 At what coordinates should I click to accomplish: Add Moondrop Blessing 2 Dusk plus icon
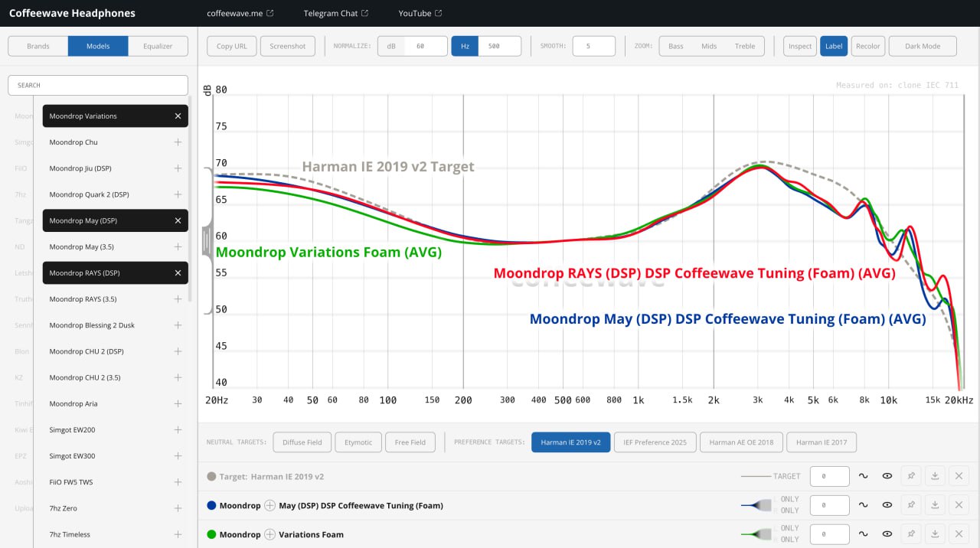(x=178, y=325)
